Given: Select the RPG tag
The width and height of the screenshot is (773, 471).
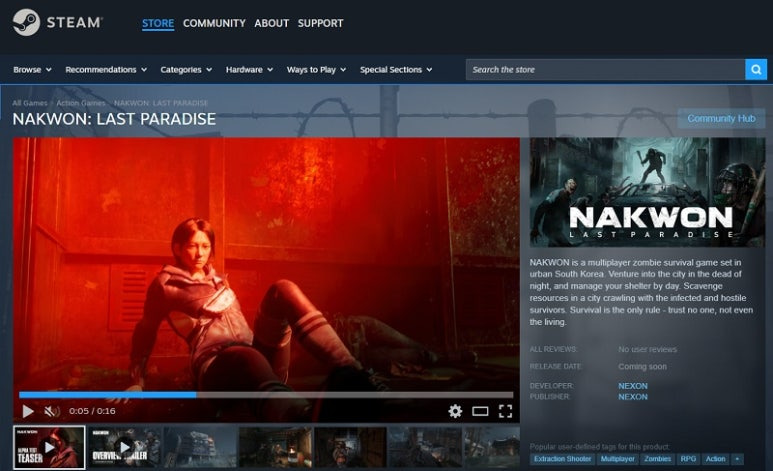Looking at the screenshot, I should pyautogui.click(x=688, y=459).
